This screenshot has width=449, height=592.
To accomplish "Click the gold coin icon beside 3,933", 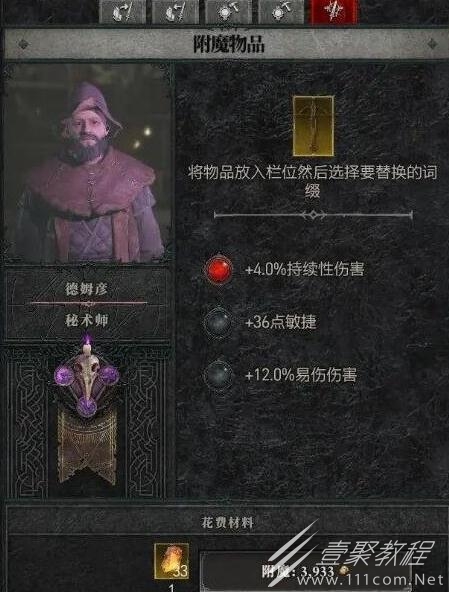I will click(343, 571).
